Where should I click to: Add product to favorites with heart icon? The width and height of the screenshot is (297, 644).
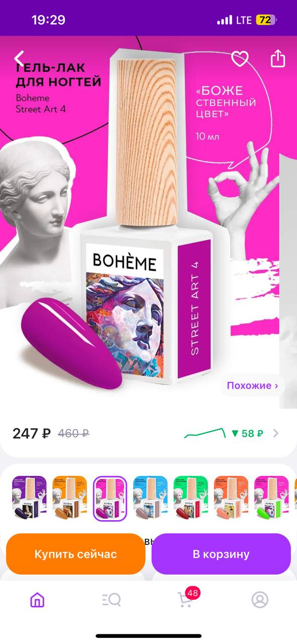tap(240, 59)
